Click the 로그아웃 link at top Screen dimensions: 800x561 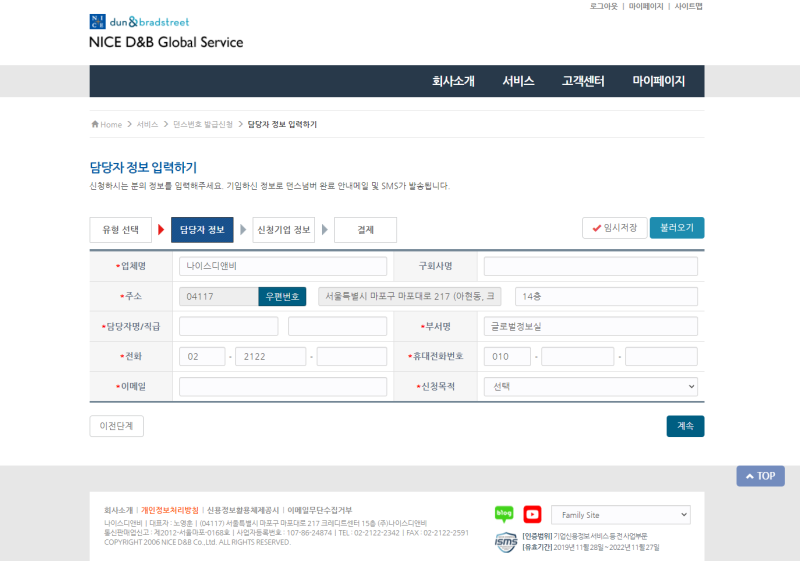pos(604,6)
